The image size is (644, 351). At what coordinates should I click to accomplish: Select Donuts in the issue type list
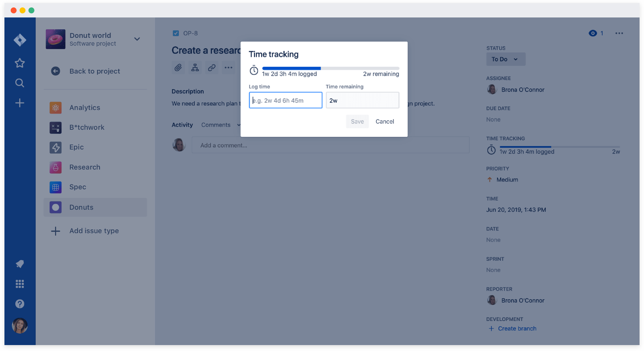tap(81, 207)
